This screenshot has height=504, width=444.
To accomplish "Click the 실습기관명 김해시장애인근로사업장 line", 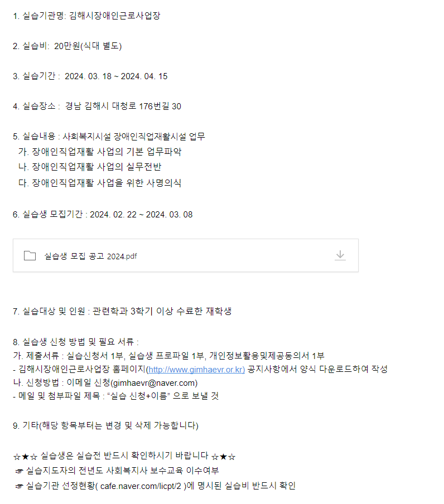I will coord(86,16).
